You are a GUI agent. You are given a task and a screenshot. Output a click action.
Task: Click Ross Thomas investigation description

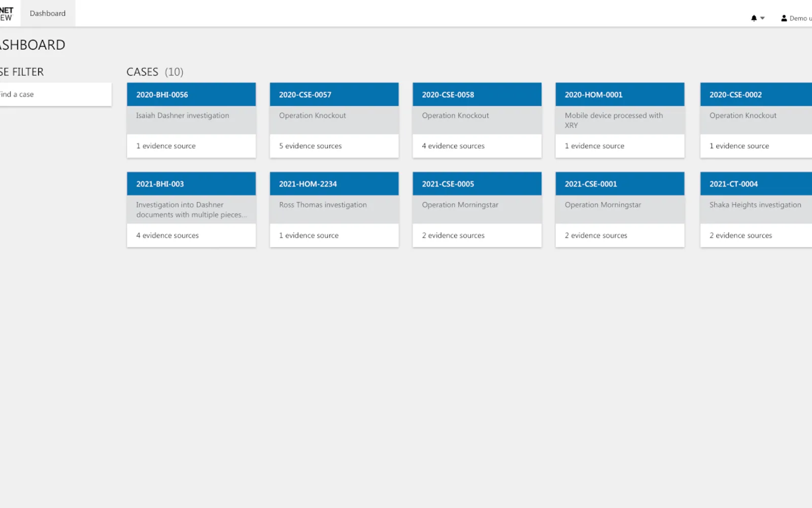323,205
